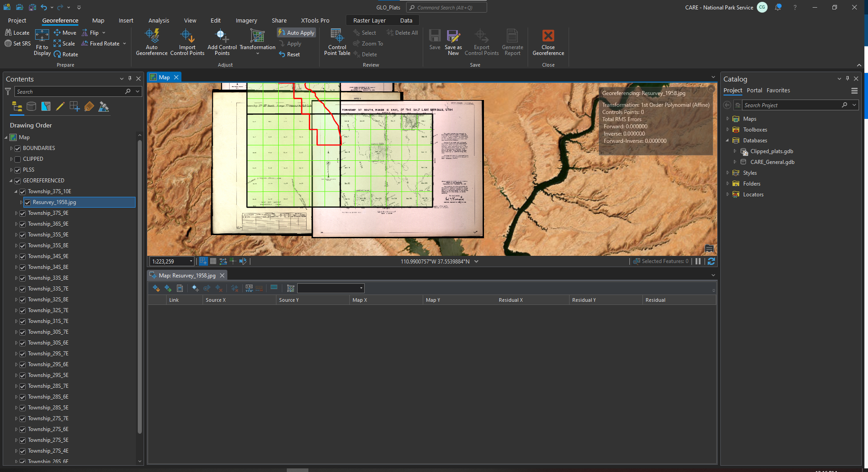Click Save as New icon
Viewport: 868px width, 472px height.
click(x=453, y=36)
